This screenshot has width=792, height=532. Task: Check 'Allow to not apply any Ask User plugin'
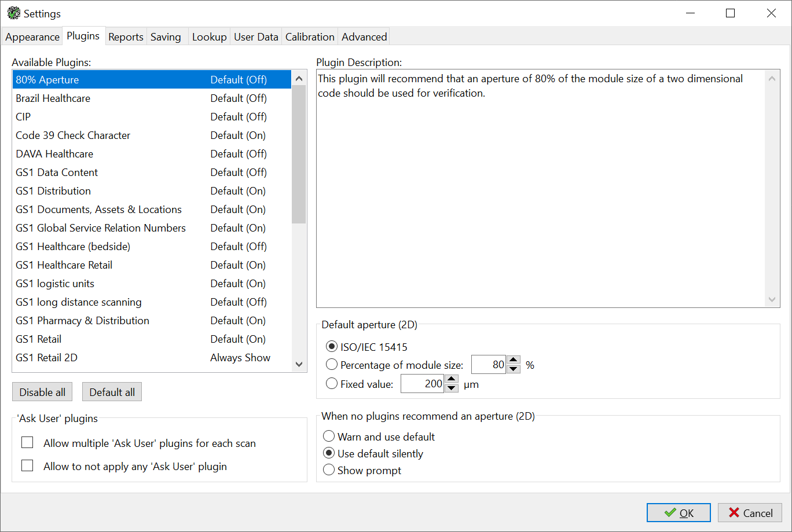tap(27, 465)
